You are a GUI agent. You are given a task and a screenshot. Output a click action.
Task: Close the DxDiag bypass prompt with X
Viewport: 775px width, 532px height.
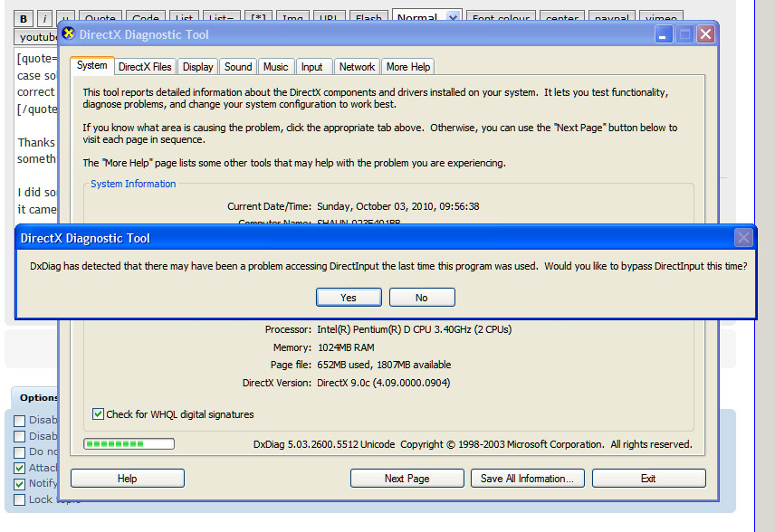pos(743,238)
